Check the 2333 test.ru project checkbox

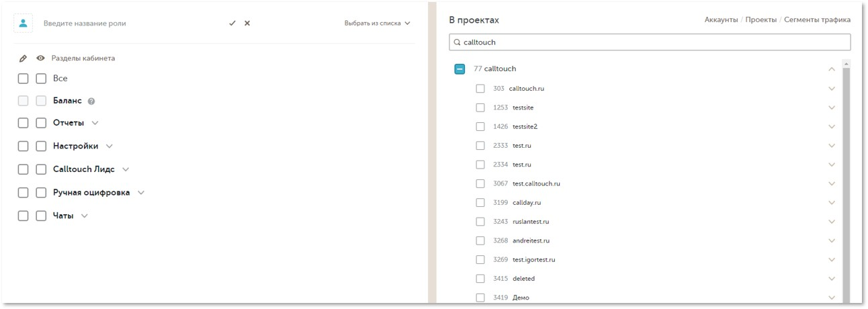(480, 145)
